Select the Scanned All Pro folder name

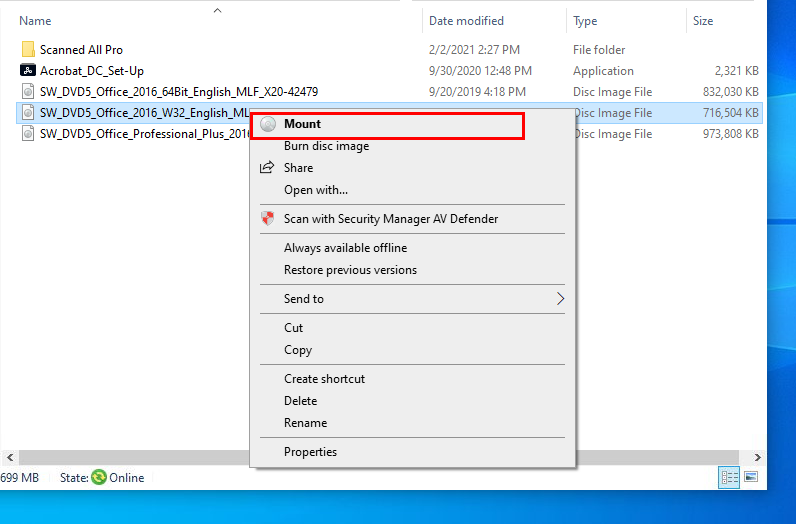[x=81, y=50]
